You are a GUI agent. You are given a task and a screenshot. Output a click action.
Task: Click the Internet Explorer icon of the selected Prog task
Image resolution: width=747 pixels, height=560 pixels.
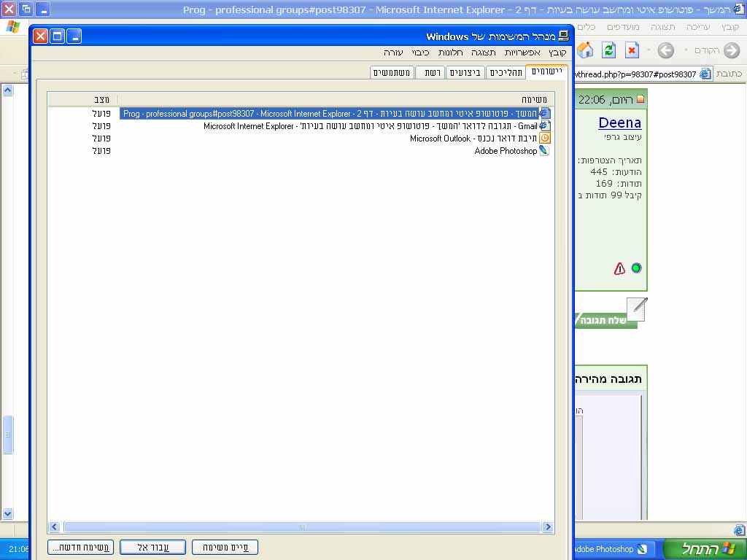pos(544,113)
